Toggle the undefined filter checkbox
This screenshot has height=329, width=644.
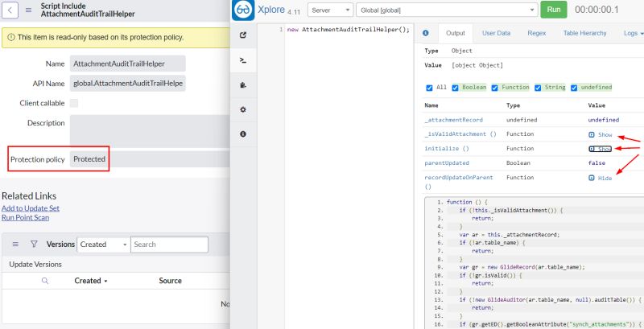[x=574, y=88]
